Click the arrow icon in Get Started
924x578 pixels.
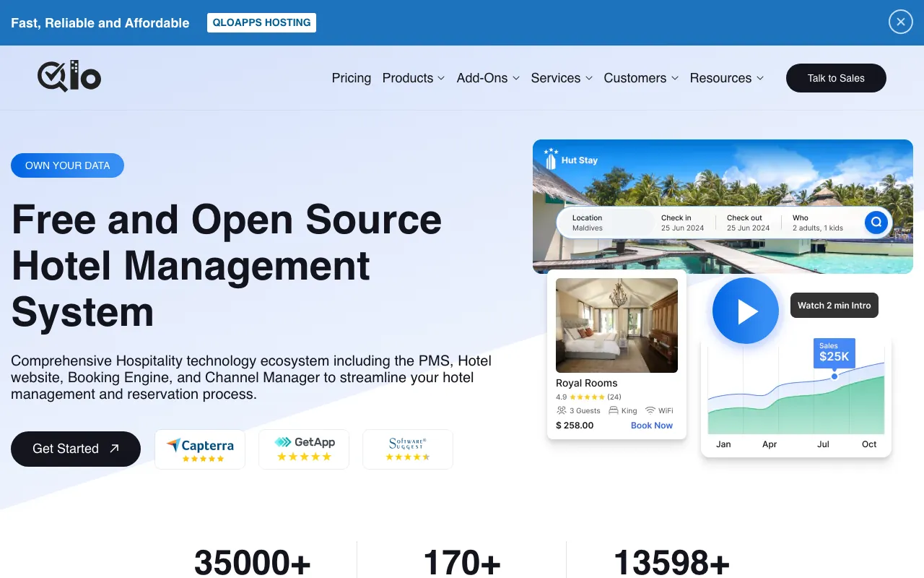(114, 449)
